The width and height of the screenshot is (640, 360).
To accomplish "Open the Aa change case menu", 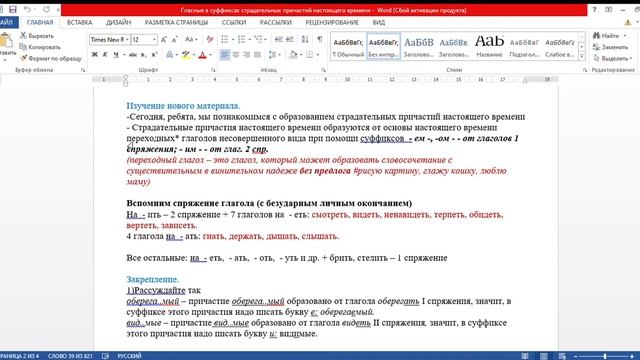I will (x=191, y=40).
